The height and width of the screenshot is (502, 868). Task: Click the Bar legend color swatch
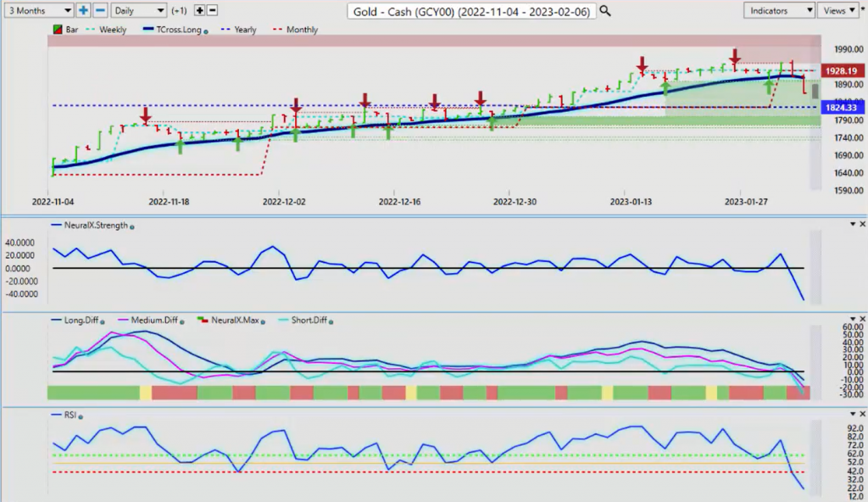click(57, 30)
